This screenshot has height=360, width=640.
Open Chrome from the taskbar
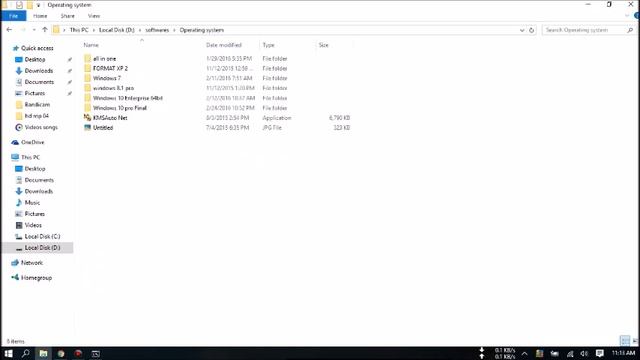coord(61,353)
